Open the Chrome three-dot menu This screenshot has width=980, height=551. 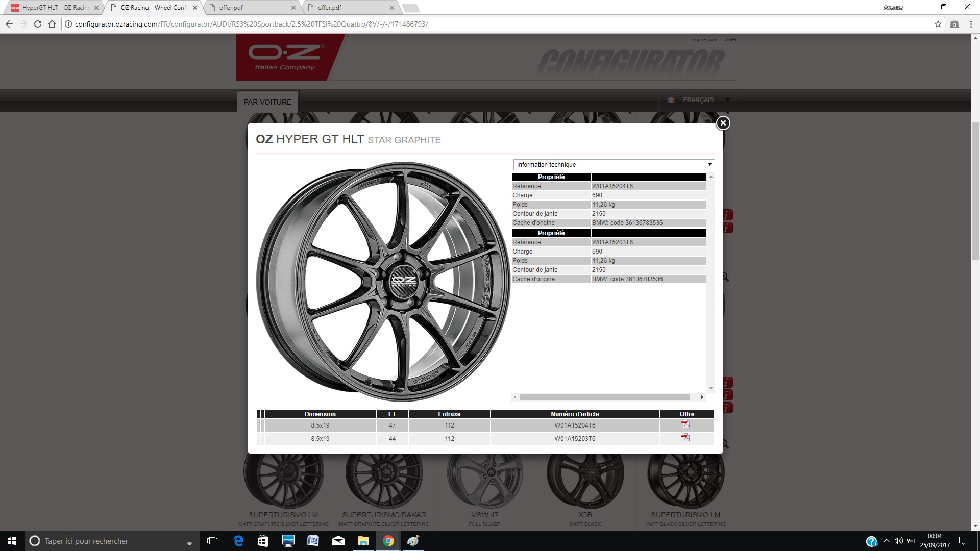[971, 24]
